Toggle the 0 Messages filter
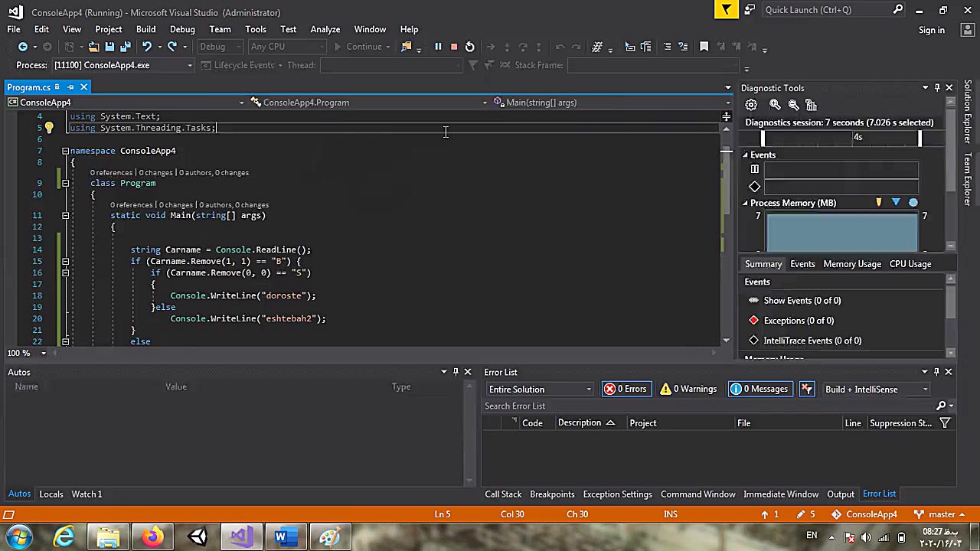980x551 pixels. tap(759, 389)
